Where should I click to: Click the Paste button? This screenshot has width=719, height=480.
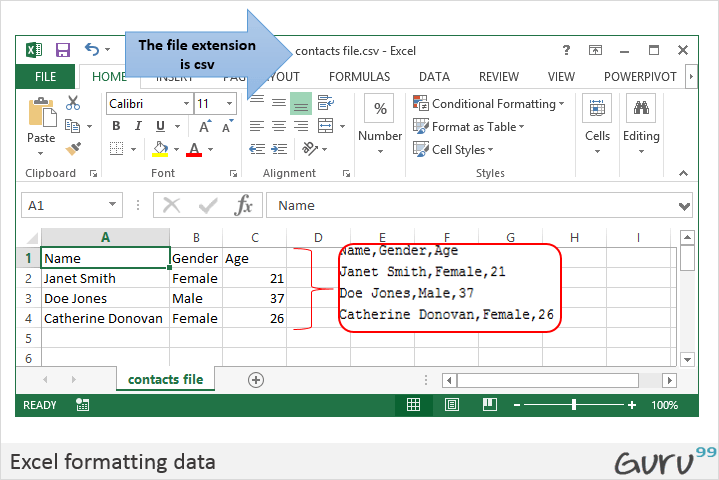[x=41, y=123]
